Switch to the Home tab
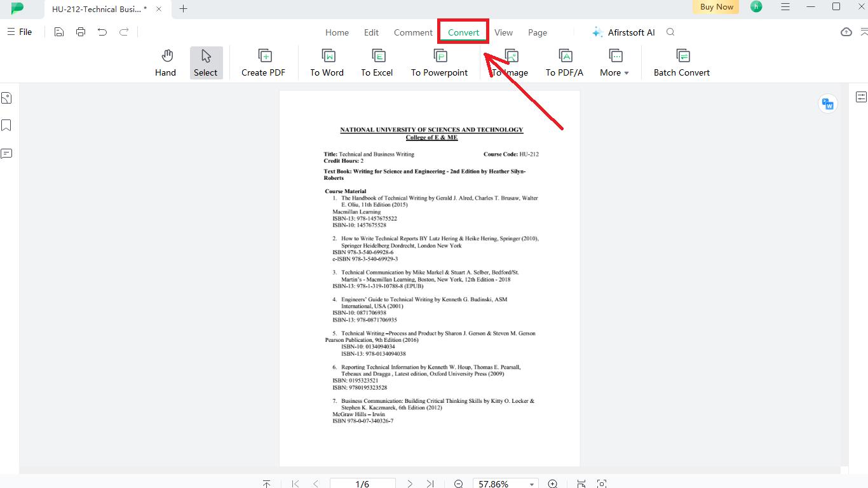This screenshot has height=488, width=868. point(337,32)
